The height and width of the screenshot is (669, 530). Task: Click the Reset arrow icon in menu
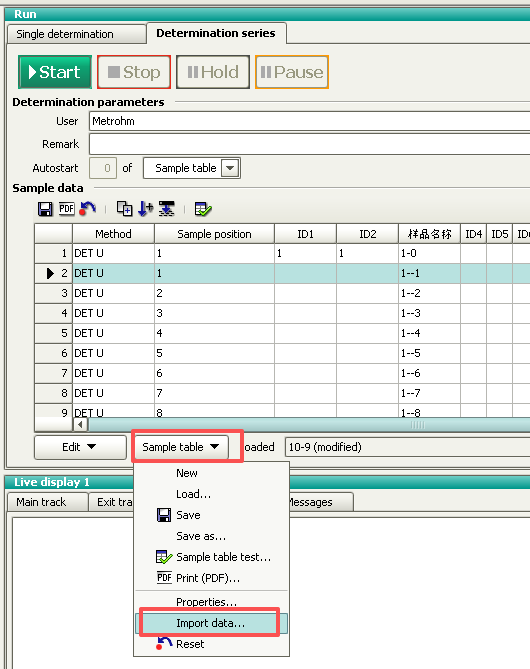pos(164,643)
